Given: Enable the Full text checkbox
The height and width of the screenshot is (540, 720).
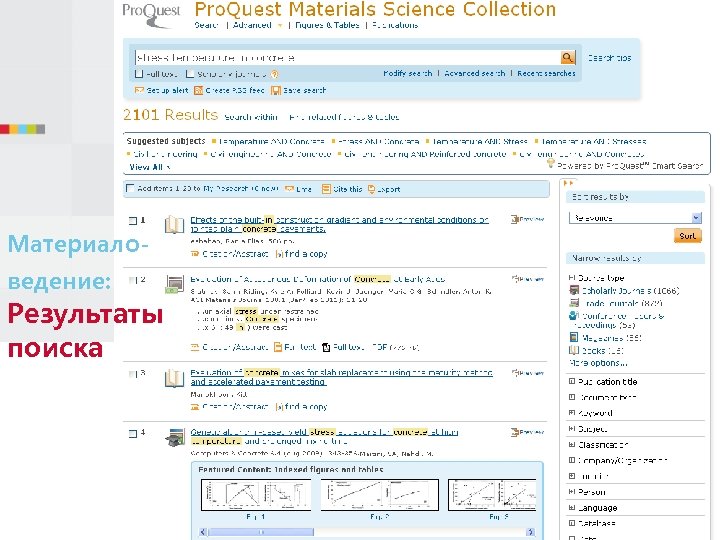Looking at the screenshot, I should [139, 73].
